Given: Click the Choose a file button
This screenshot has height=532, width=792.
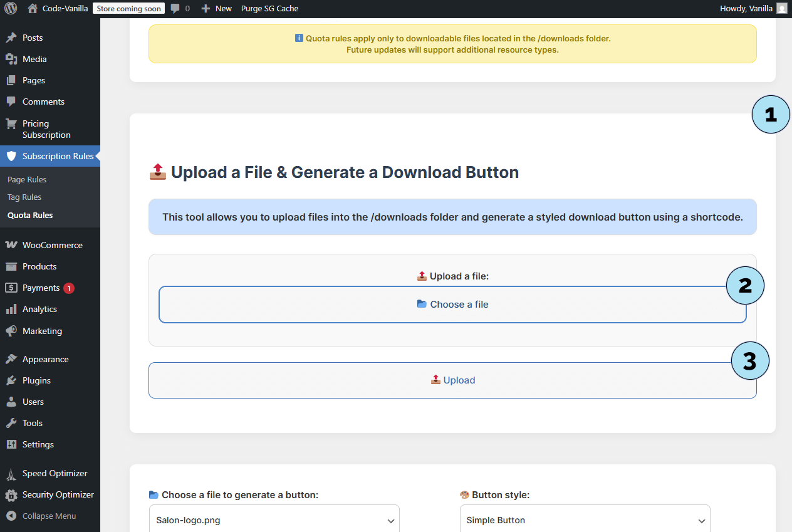Looking at the screenshot, I should coord(452,305).
